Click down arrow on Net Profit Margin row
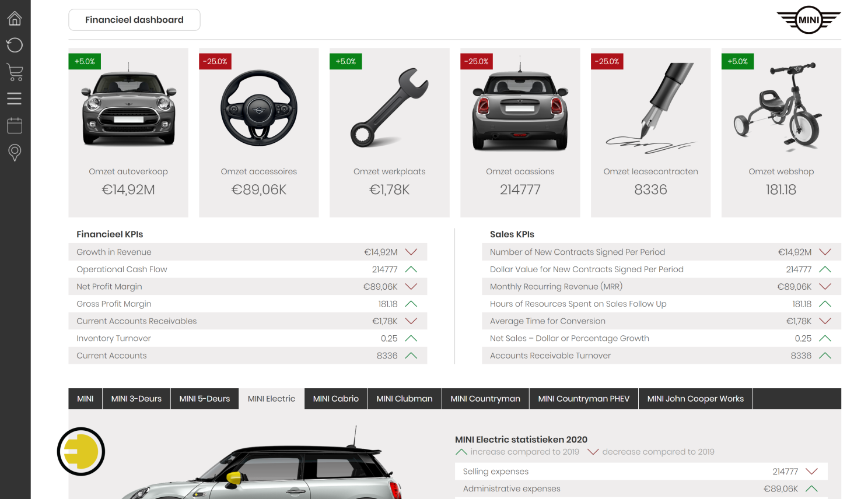The width and height of the screenshot is (868, 499). pyautogui.click(x=411, y=286)
